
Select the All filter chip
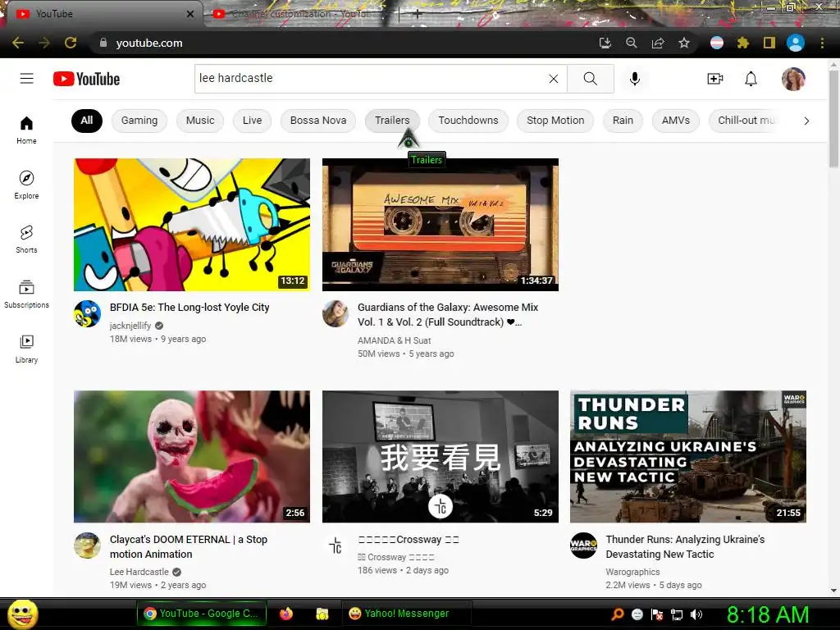tap(87, 121)
